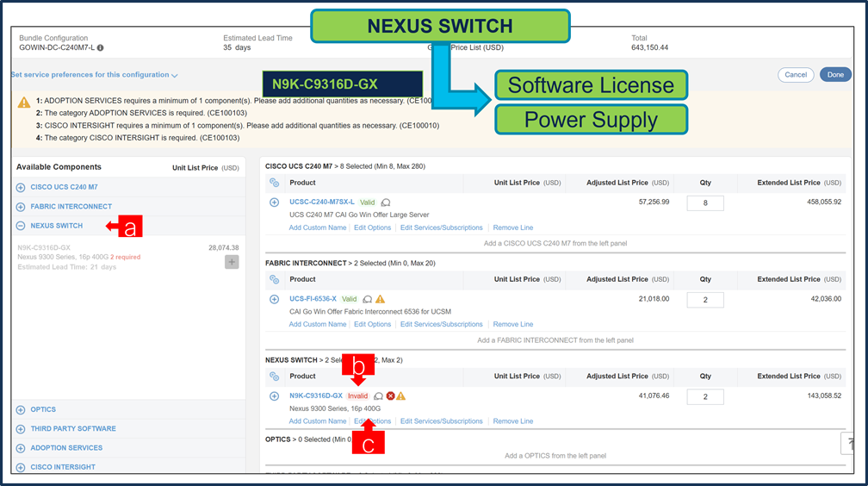Viewport: 868px width, 486px height.
Task: Edit Options for UCS-FI-6536-X
Action: pyautogui.click(x=373, y=325)
